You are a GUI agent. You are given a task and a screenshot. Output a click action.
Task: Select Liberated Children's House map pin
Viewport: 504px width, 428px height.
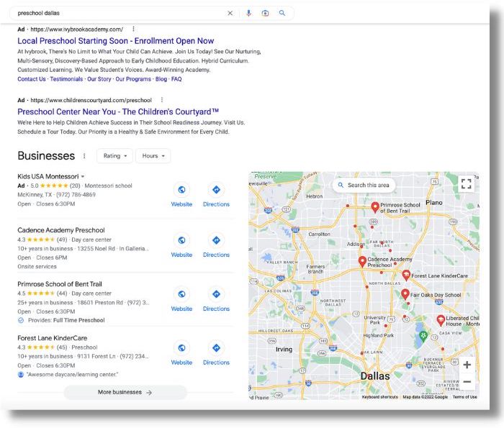(x=441, y=320)
